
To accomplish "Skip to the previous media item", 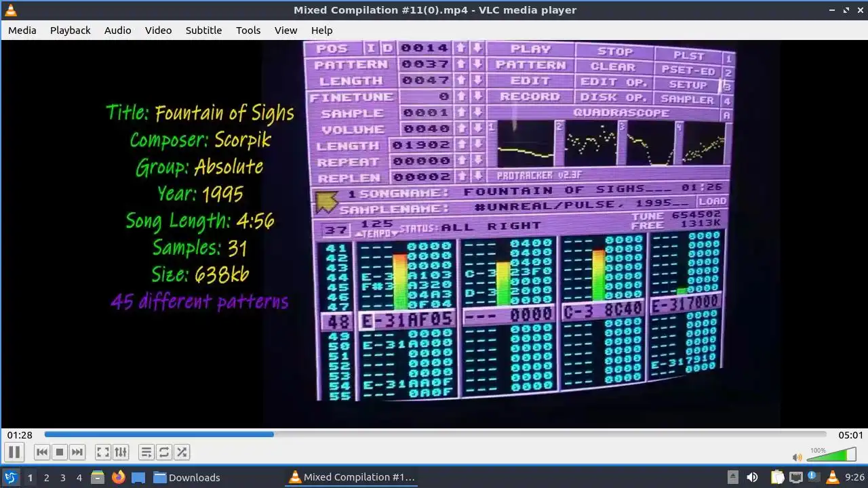I will (41, 452).
